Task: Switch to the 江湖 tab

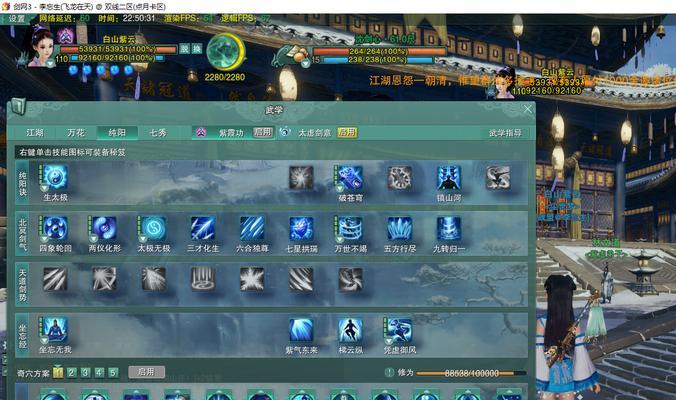Action: coord(35,133)
